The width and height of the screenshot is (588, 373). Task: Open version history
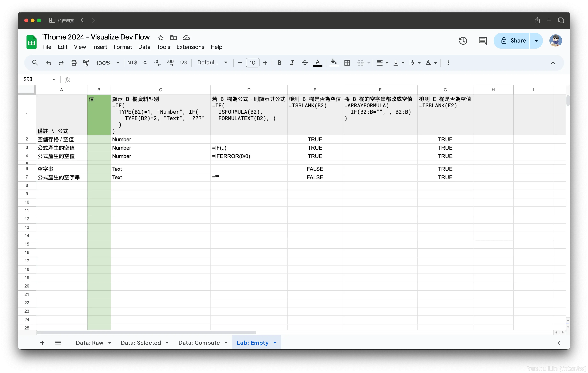pyautogui.click(x=463, y=41)
